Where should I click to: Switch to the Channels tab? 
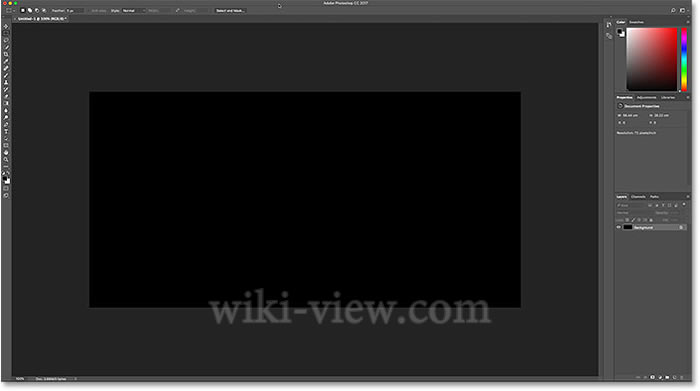(x=638, y=196)
